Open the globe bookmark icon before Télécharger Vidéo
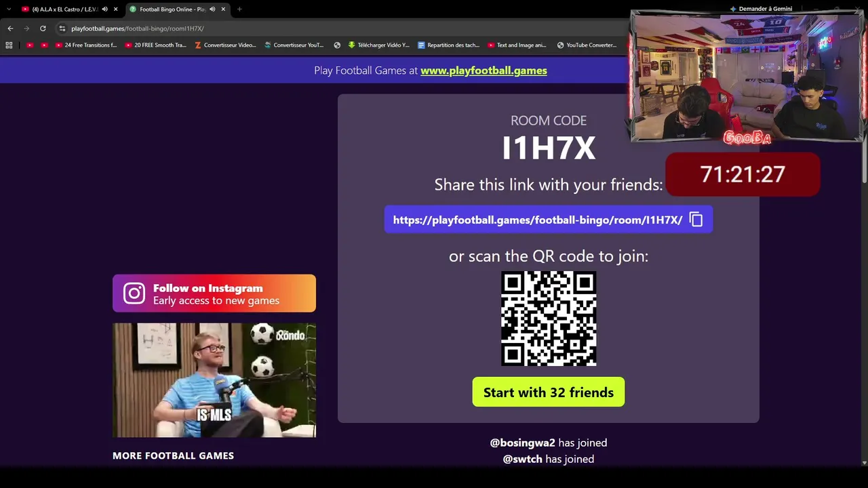Viewport: 868px width, 488px height. (337, 45)
